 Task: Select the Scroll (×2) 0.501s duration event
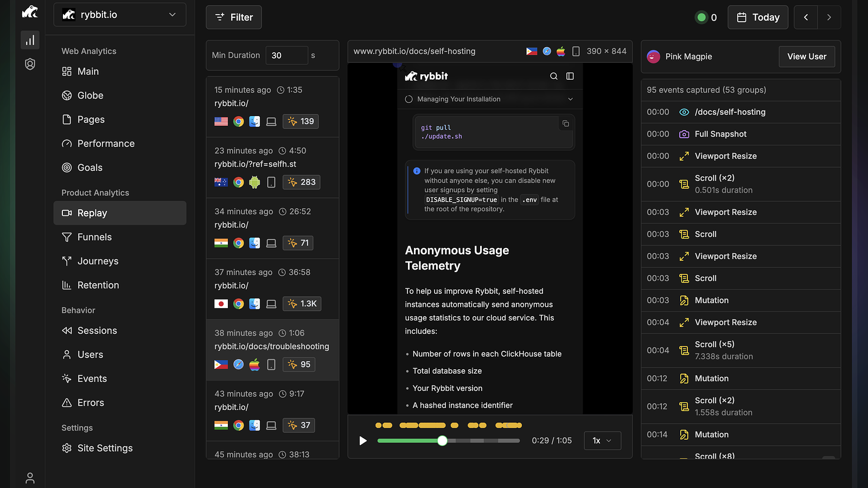(741, 184)
